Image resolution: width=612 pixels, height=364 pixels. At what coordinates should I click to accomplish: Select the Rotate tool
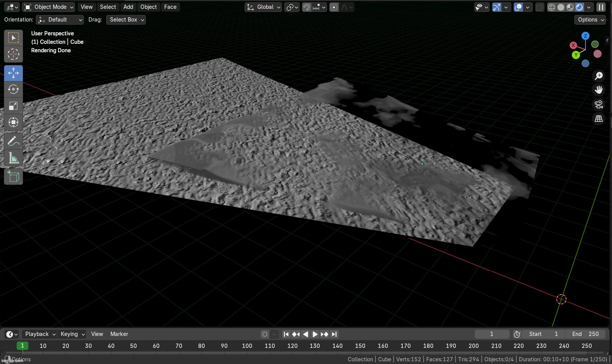(x=13, y=89)
